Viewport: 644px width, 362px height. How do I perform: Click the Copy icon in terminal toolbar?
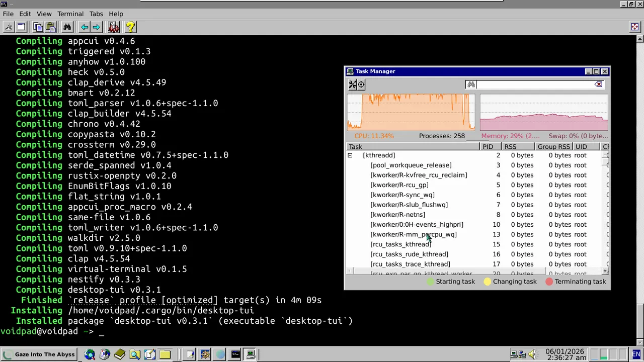pyautogui.click(x=38, y=27)
